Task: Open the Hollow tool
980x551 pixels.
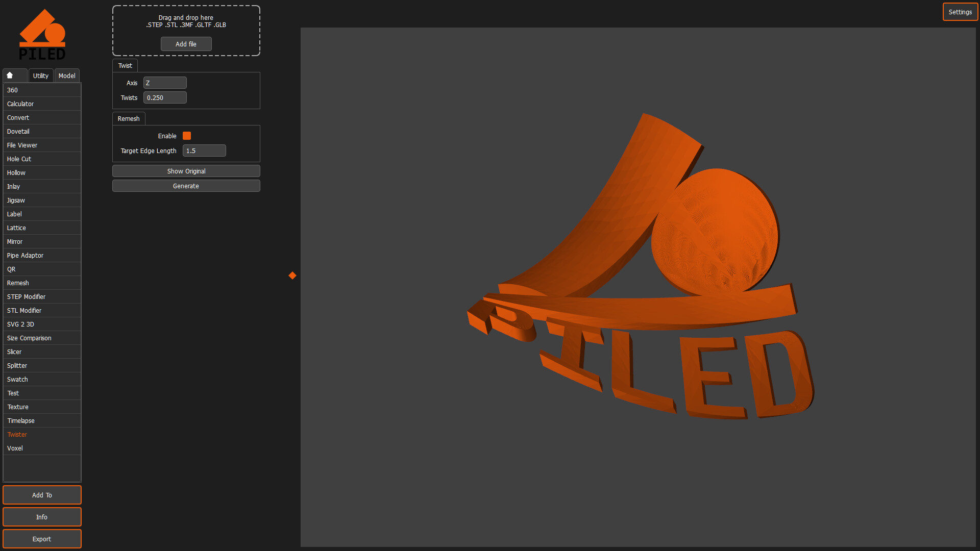Action: pos(42,172)
